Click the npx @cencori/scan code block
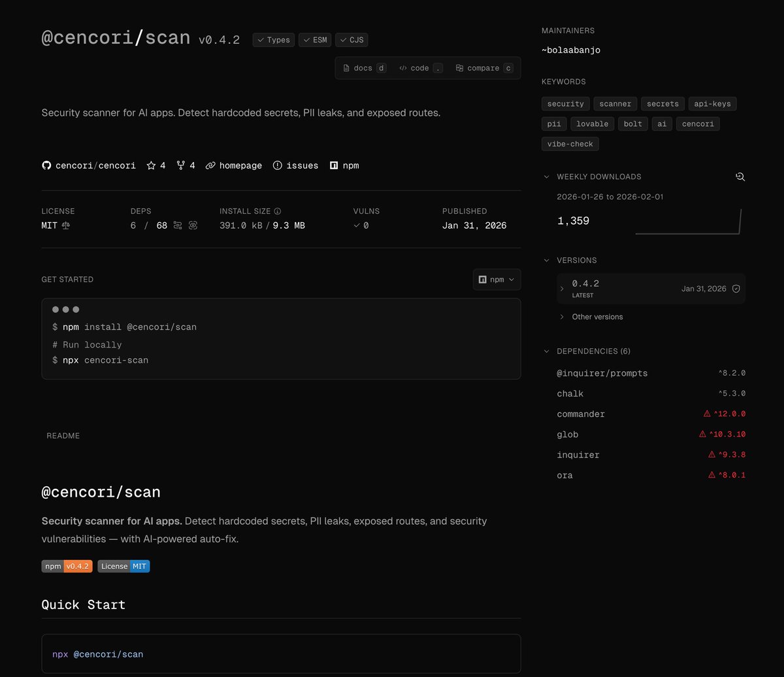This screenshot has width=784, height=677. pos(281,653)
